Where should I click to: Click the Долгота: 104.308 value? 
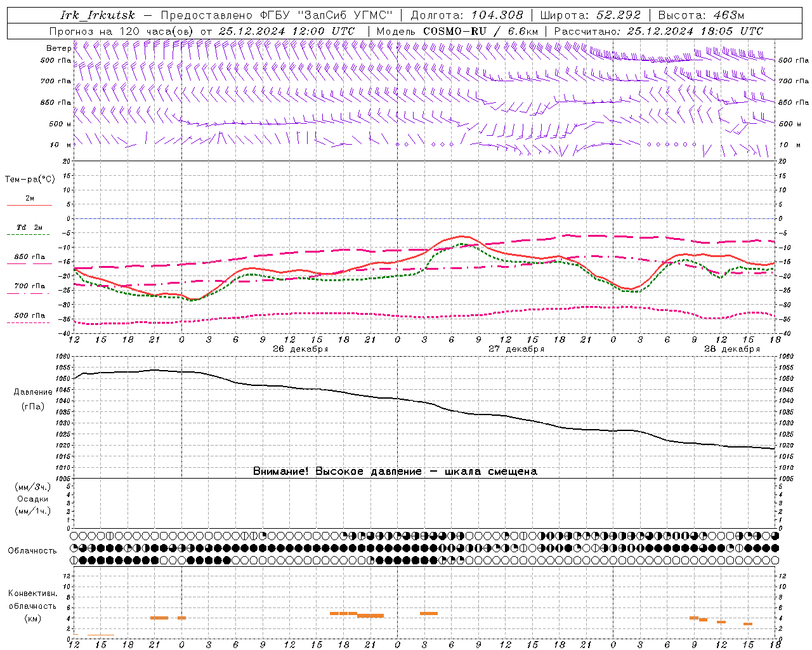tap(467, 15)
